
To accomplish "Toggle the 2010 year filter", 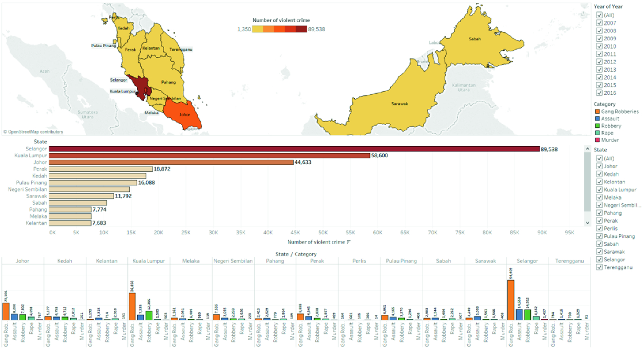I will 599,46.
